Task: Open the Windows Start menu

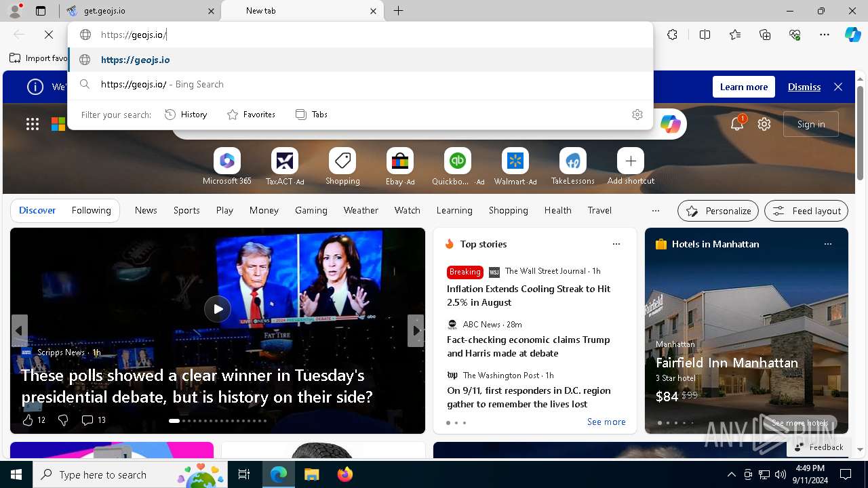Action: click(16, 474)
